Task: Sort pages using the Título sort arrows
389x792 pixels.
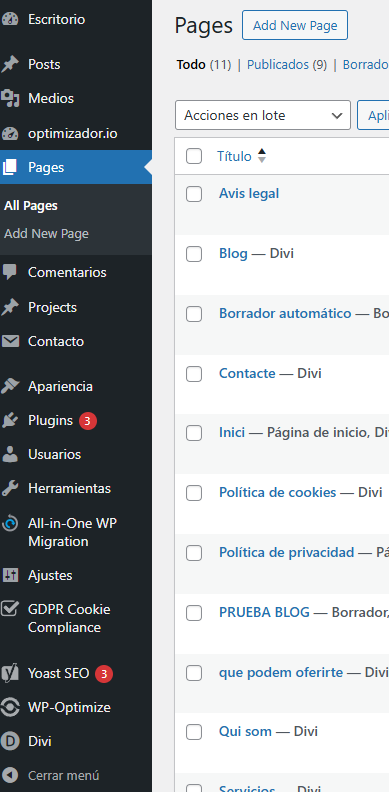Action: [261, 156]
